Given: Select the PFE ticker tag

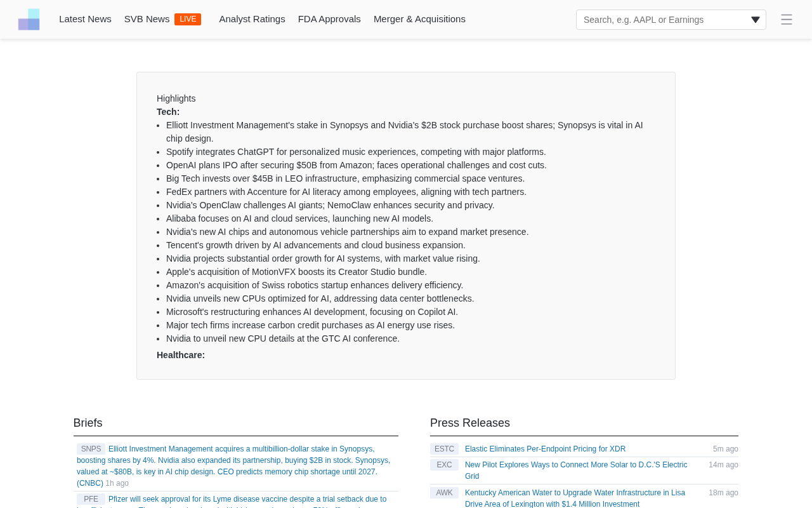Looking at the screenshot, I should pos(91,499).
